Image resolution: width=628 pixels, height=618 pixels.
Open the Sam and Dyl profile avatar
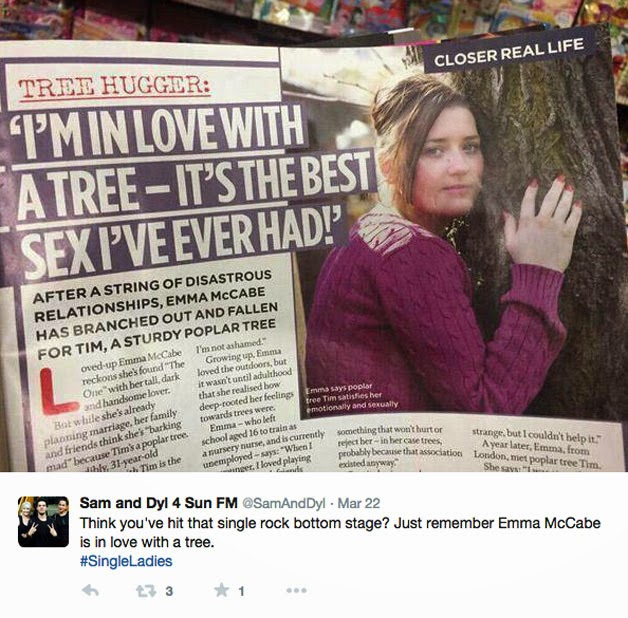tap(43, 521)
